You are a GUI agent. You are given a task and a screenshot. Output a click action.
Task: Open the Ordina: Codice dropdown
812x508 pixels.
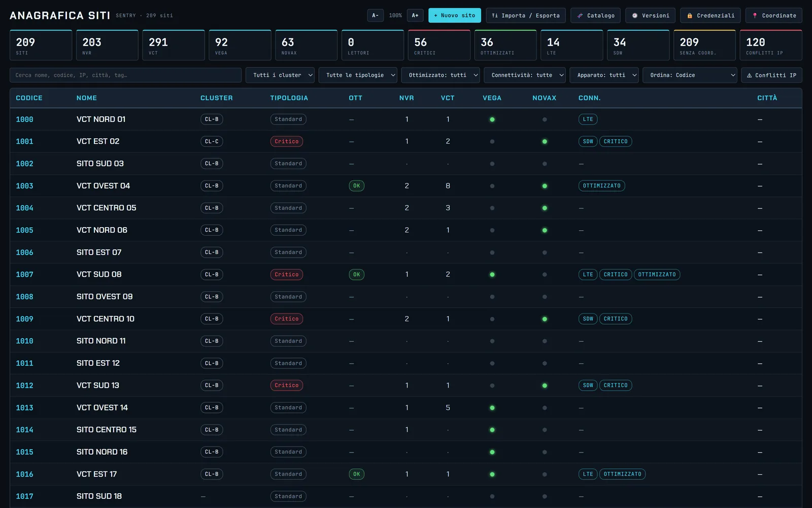[690, 75]
